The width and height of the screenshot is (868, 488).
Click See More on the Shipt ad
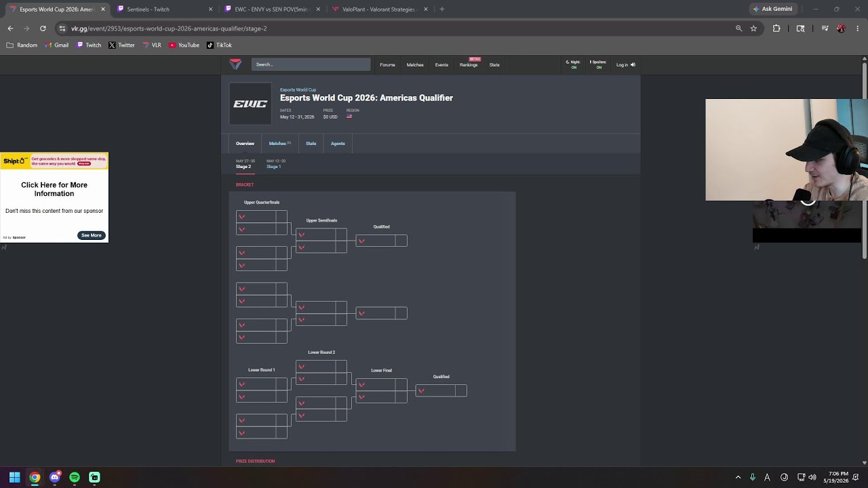92,235
